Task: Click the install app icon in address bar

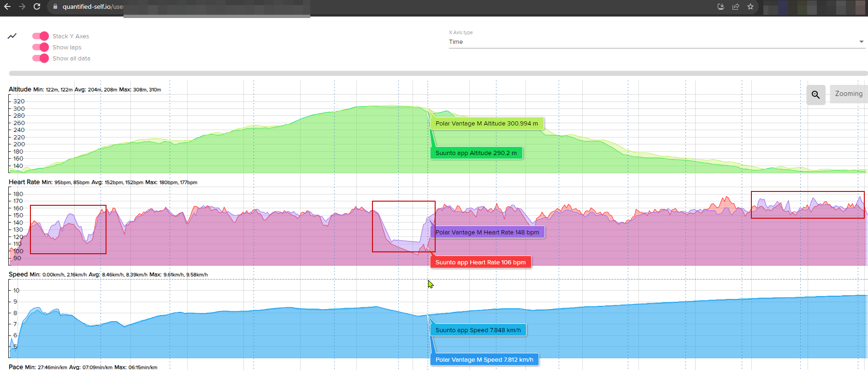Action: click(x=721, y=6)
